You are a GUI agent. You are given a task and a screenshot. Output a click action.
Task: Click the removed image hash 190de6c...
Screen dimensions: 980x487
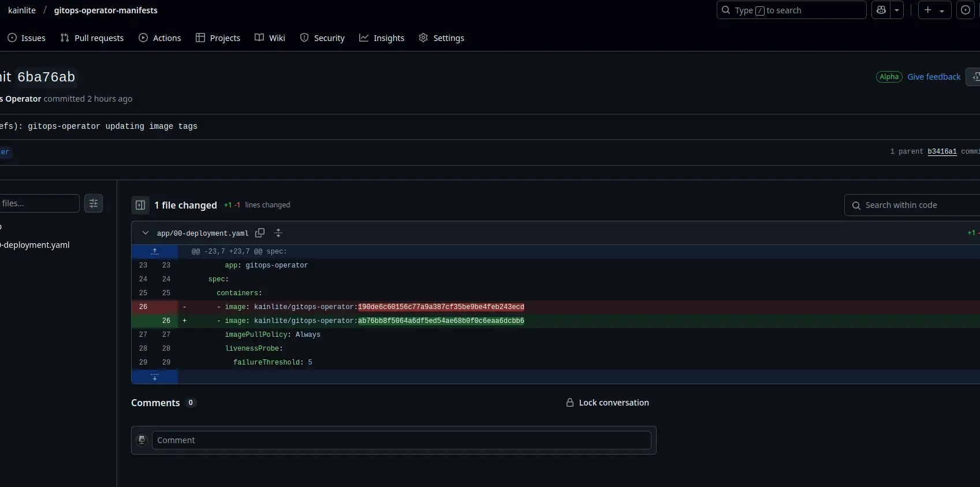441,307
